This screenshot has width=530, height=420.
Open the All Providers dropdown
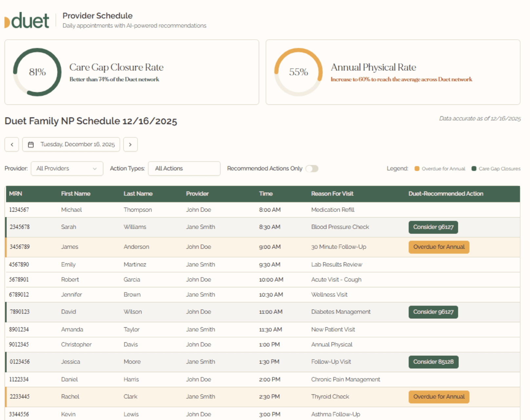pyautogui.click(x=67, y=168)
